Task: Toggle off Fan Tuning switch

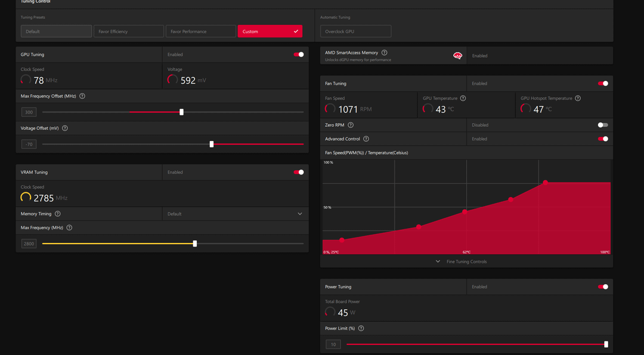Action: click(603, 83)
